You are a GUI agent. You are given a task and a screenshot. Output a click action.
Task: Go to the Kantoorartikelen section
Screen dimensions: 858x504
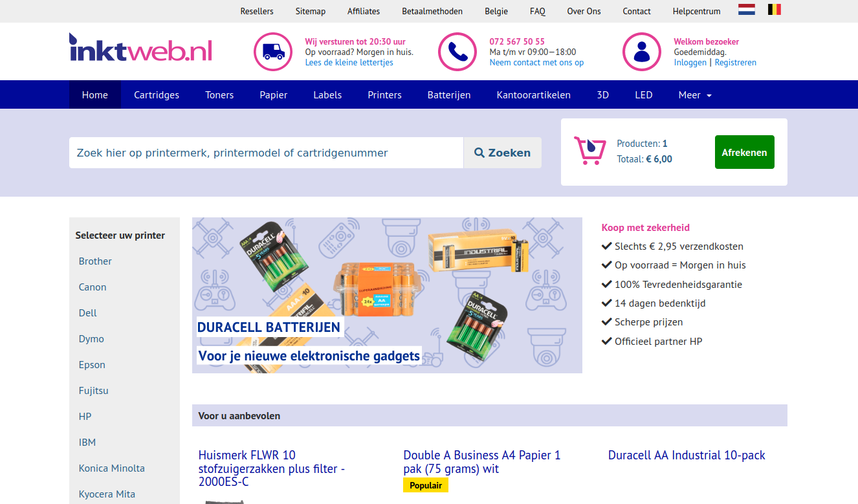click(x=534, y=95)
